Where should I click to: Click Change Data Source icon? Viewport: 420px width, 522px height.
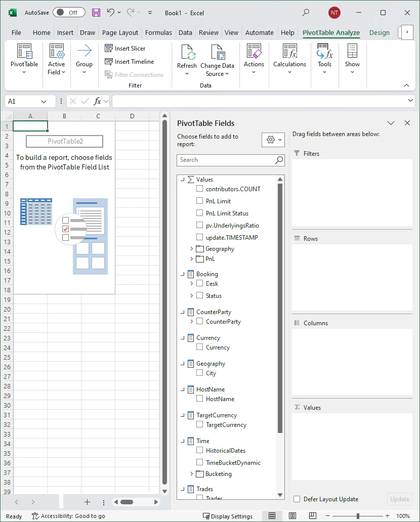click(x=218, y=53)
